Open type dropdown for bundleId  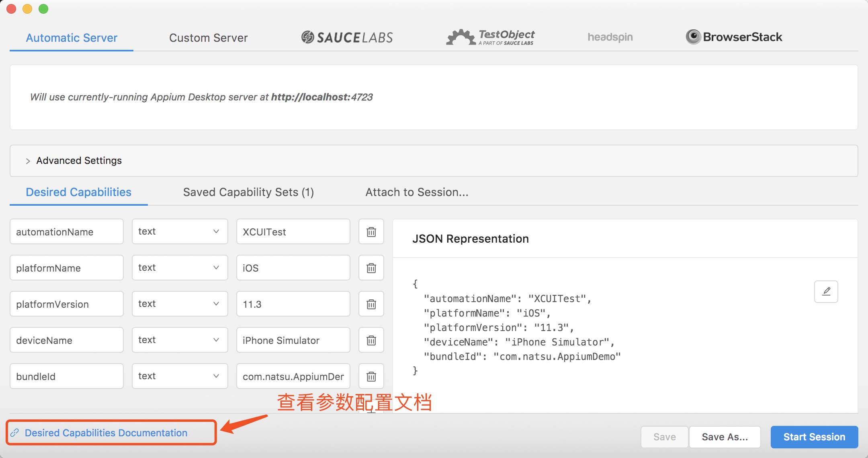tap(180, 376)
